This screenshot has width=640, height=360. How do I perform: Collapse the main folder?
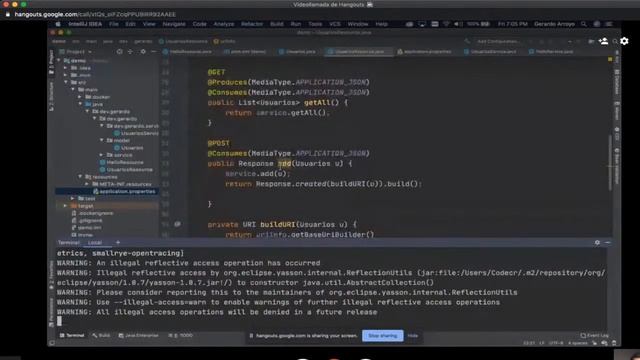[73, 89]
